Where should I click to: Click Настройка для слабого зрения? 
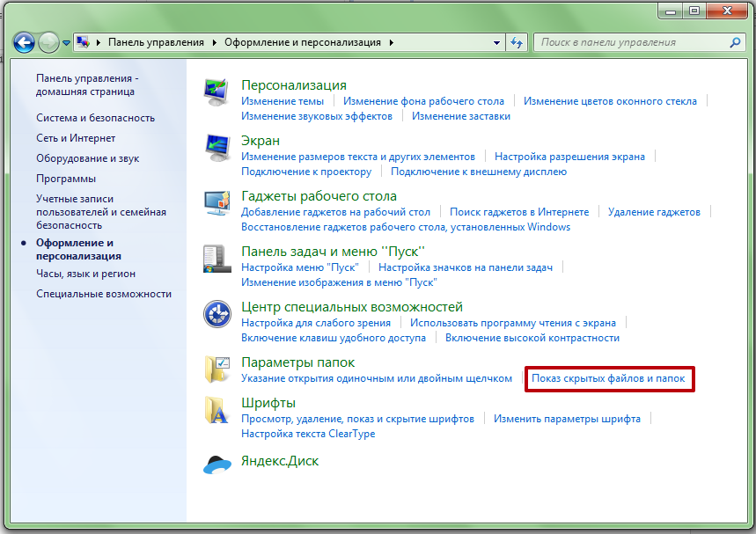316,323
